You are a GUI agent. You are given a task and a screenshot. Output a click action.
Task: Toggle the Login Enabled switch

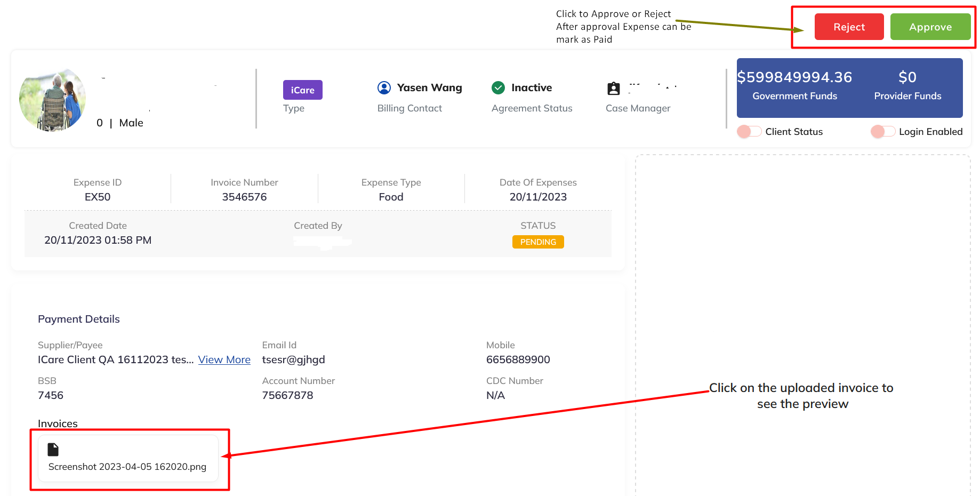point(882,132)
